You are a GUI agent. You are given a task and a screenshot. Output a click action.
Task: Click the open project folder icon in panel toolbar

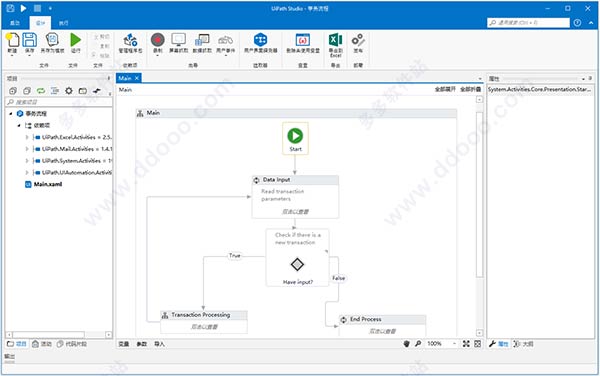83,91
